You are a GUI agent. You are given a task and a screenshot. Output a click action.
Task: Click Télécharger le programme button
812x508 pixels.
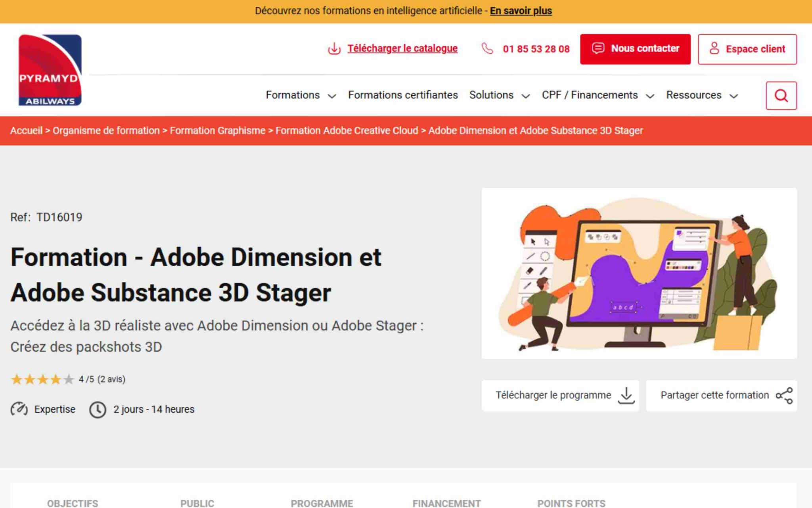click(x=560, y=396)
